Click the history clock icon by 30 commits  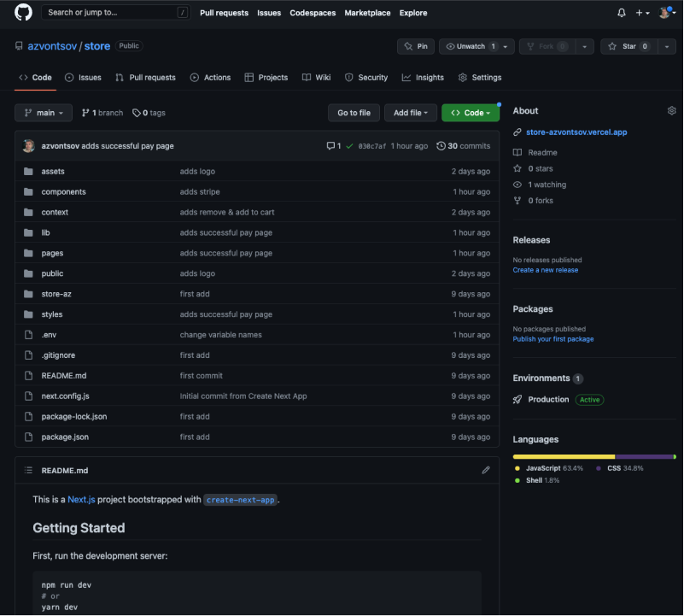[441, 146]
